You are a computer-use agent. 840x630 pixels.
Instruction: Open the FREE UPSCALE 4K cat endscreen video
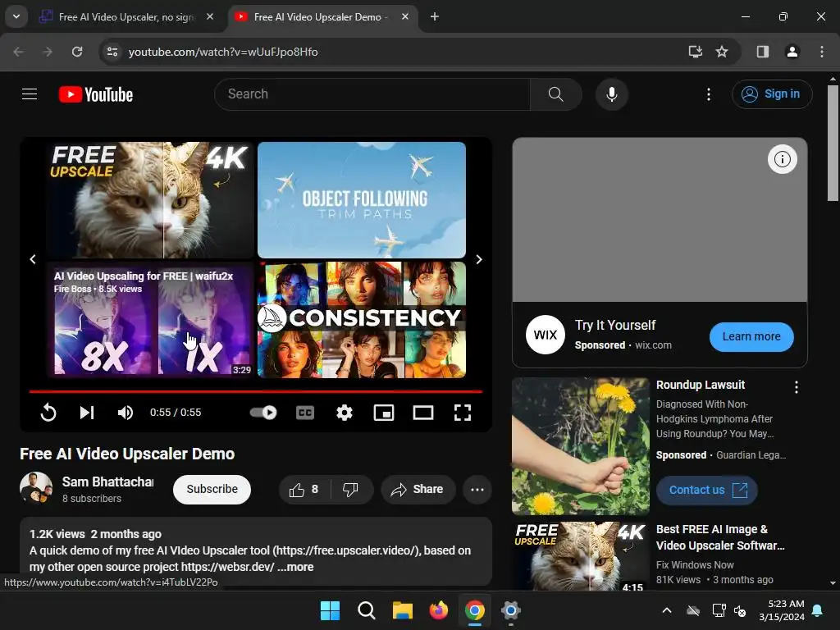coord(149,200)
